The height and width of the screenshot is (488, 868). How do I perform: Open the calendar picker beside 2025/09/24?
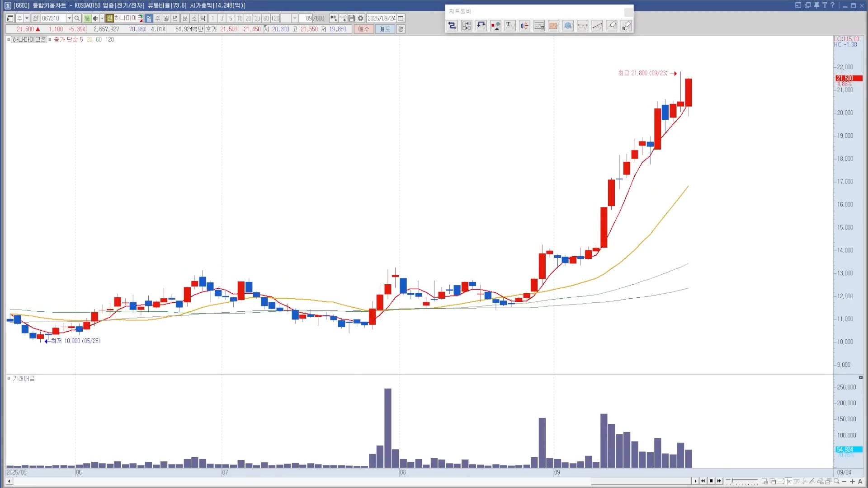(x=401, y=19)
